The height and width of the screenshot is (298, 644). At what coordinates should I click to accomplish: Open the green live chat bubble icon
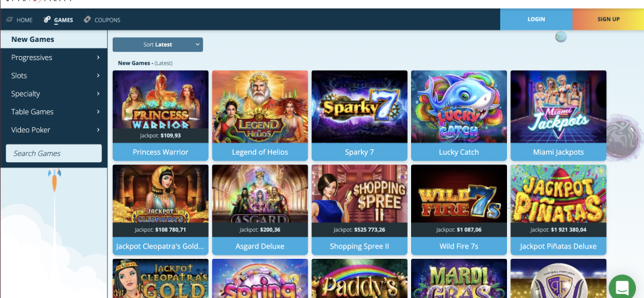pyautogui.click(x=622, y=287)
